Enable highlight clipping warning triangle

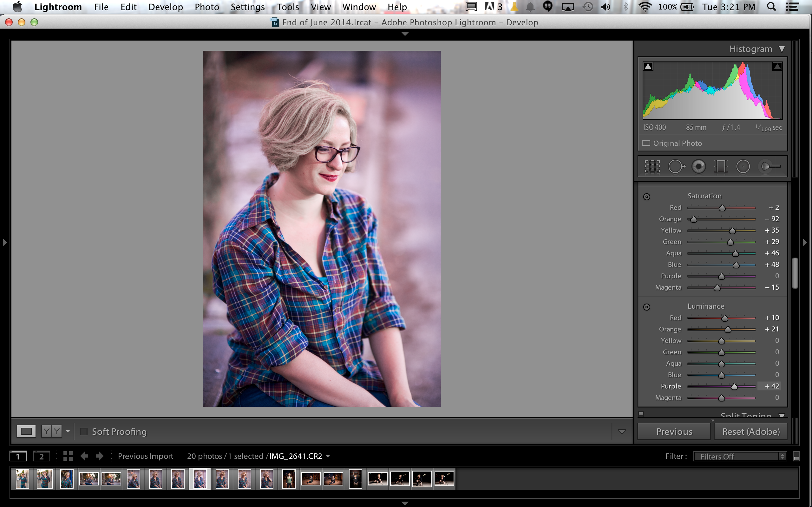776,66
